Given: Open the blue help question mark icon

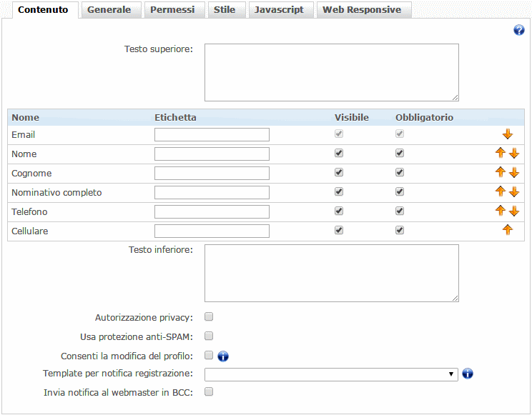Looking at the screenshot, I should click(518, 30).
